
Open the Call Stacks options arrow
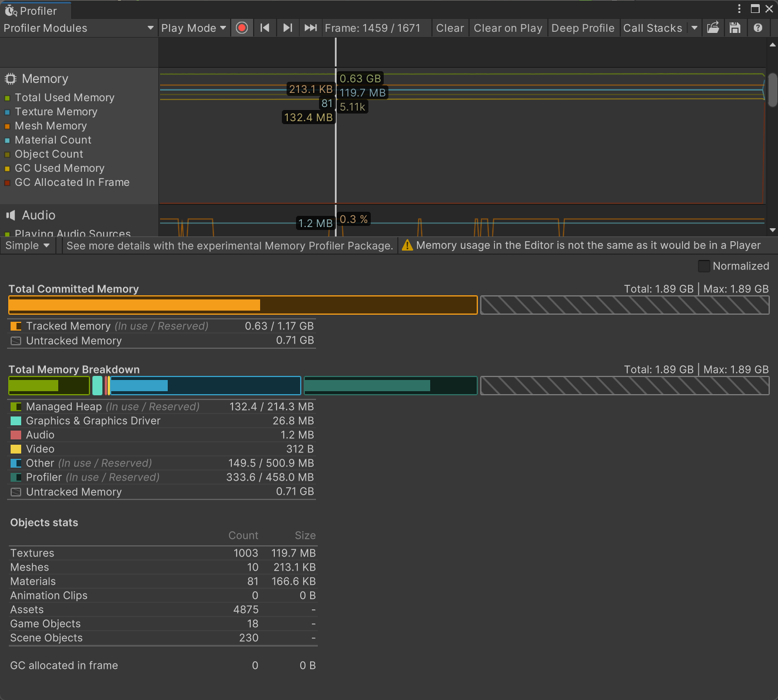[694, 28]
